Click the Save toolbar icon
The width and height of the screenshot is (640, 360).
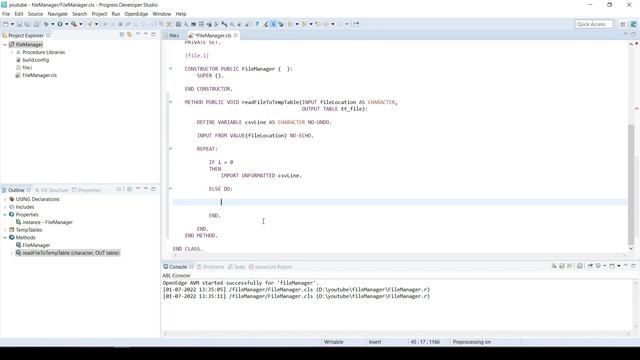click(19, 24)
